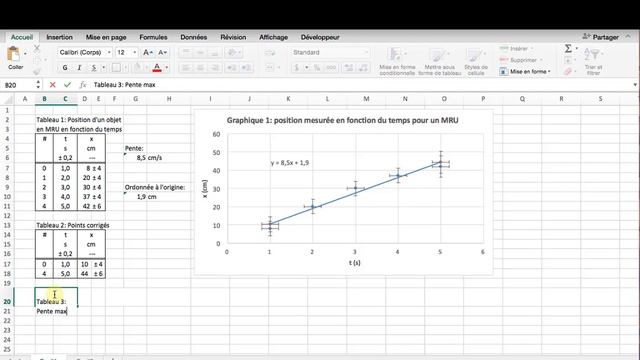The height and width of the screenshot is (360, 640).
Task: Align cell text to the left
Action: click(186, 68)
